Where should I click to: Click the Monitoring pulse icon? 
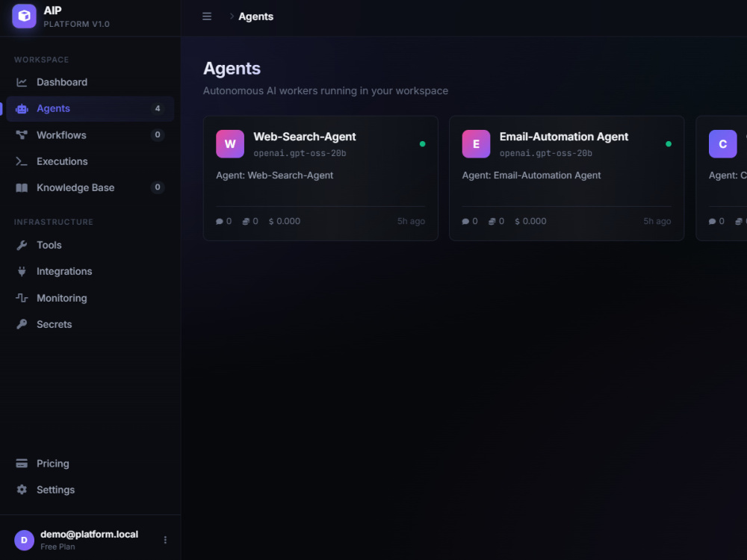(x=22, y=298)
